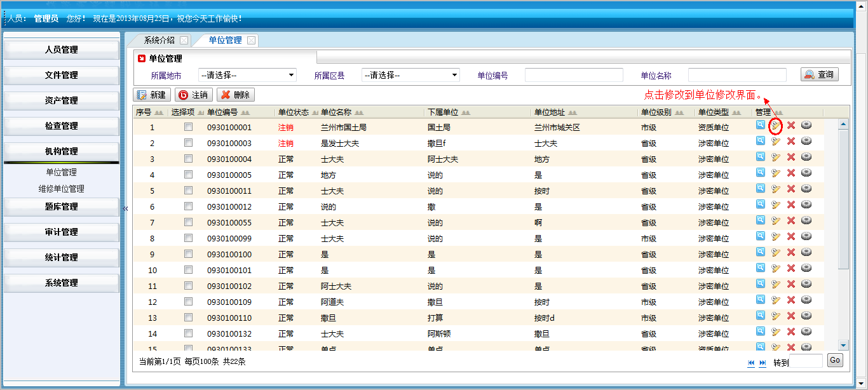
Task: Close the 系统介绍 tab
Action: 184,40
